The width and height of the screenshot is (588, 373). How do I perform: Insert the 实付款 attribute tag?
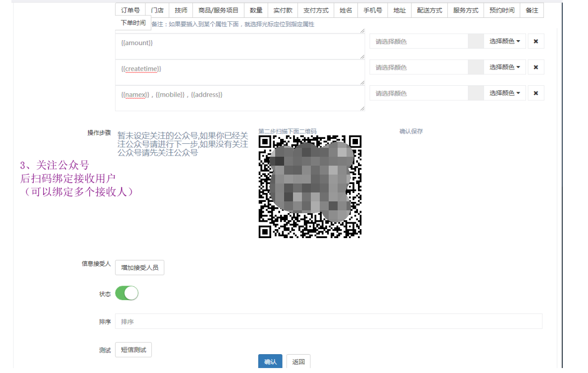click(x=283, y=10)
